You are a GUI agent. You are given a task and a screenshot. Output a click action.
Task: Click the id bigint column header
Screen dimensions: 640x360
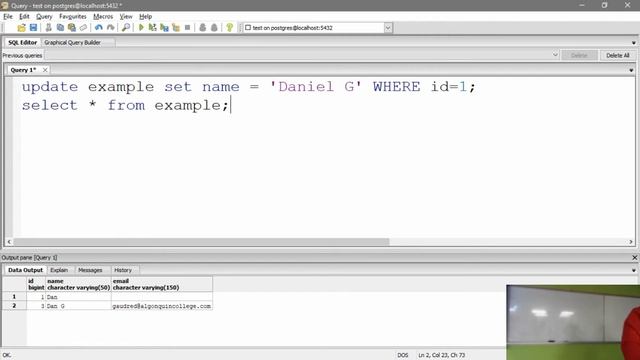tap(36, 284)
